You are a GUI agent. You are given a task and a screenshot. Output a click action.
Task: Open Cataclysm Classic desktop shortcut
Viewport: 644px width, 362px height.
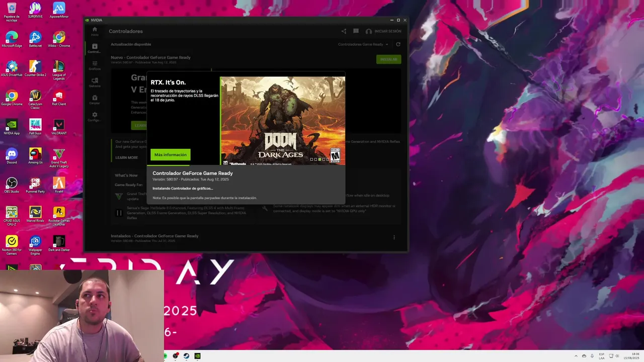tap(35, 100)
